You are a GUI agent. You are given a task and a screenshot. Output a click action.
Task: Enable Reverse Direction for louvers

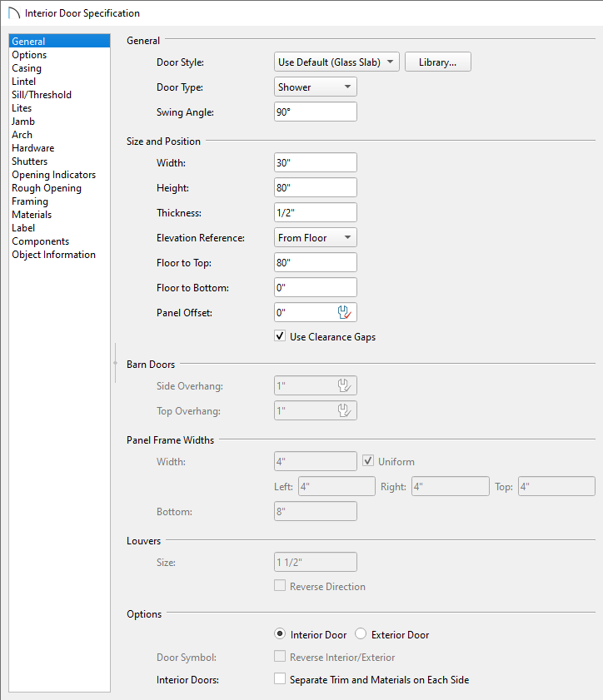pyautogui.click(x=280, y=586)
